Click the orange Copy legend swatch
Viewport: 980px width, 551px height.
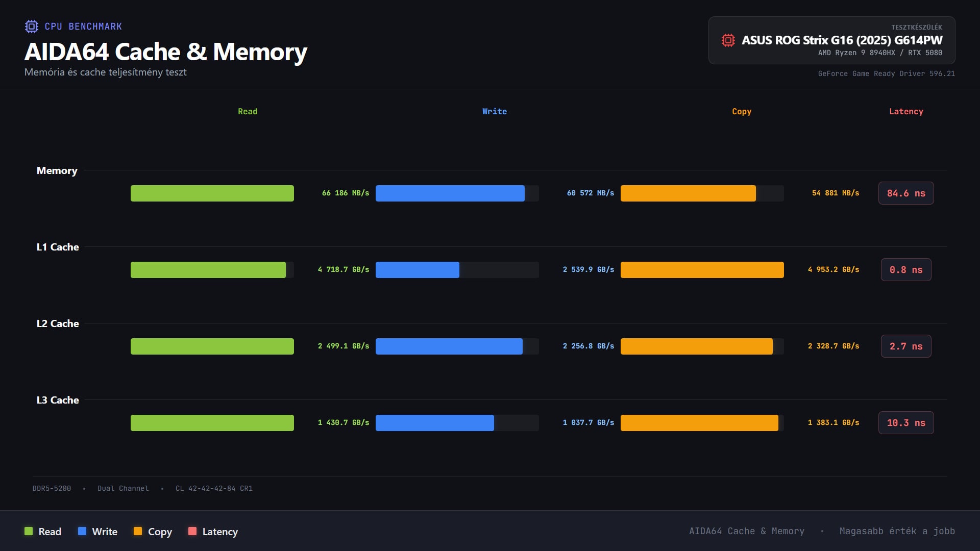click(138, 531)
